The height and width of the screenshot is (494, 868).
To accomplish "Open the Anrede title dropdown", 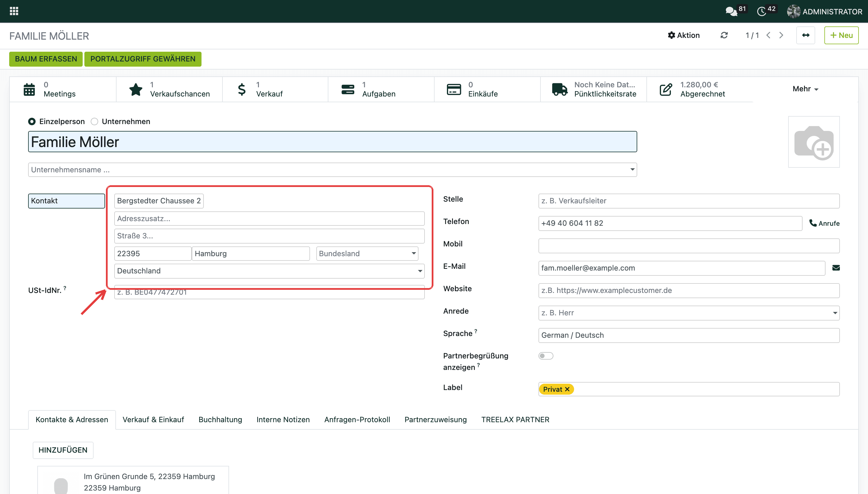I will pos(689,313).
